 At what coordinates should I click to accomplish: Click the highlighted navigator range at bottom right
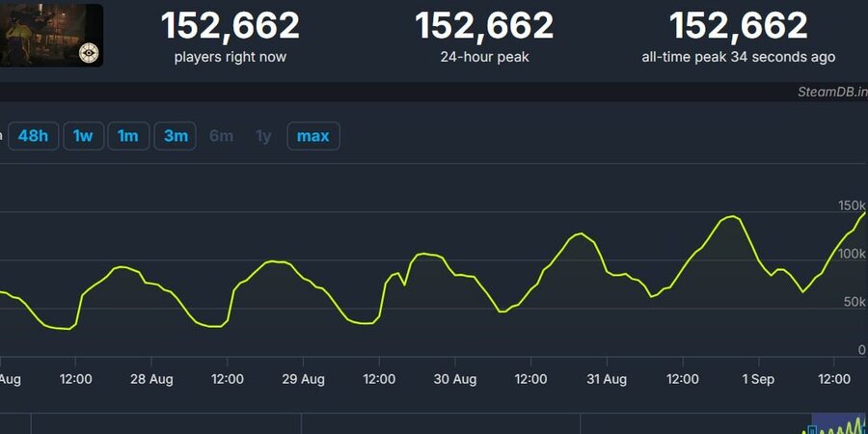pos(838,424)
